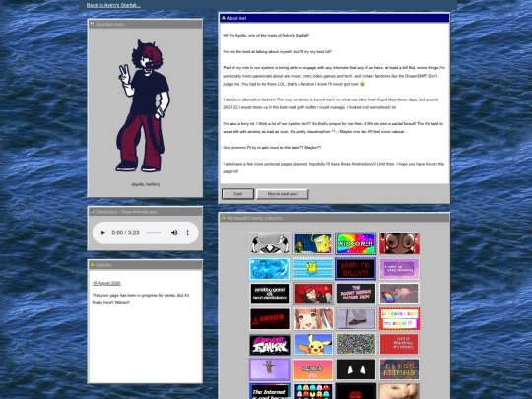Click the 'ur heaven sent my angel' stamp
Viewport: 532px width, 399px height.
pyautogui.click(x=399, y=319)
